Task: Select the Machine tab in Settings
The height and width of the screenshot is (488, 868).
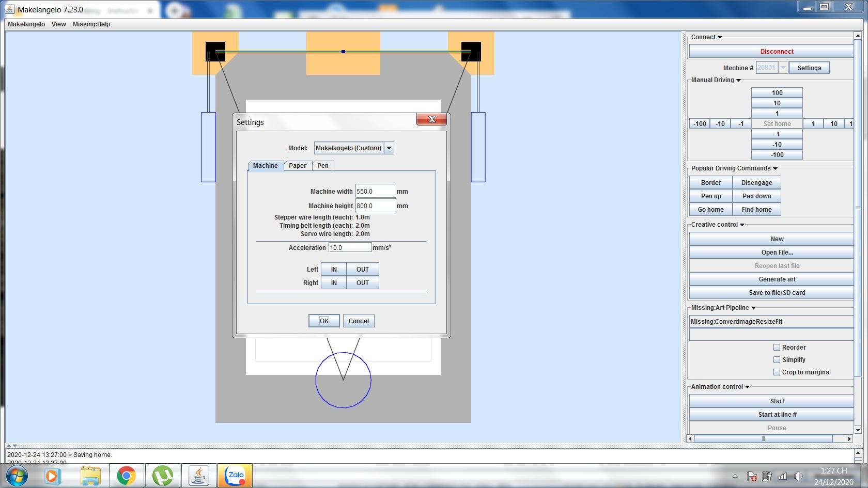Action: (266, 166)
